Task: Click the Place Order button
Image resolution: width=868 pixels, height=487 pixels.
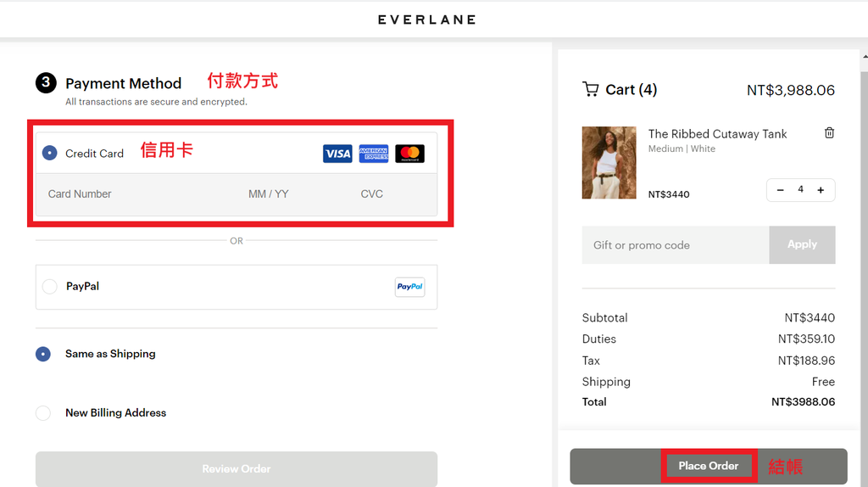Action: click(x=709, y=466)
